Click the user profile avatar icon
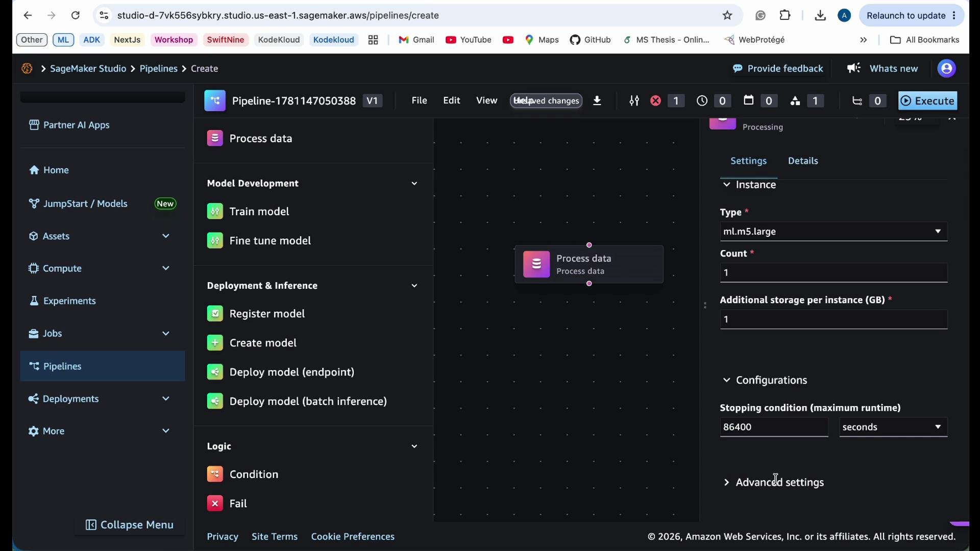Screen dimensions: 980x551 [947, 68]
